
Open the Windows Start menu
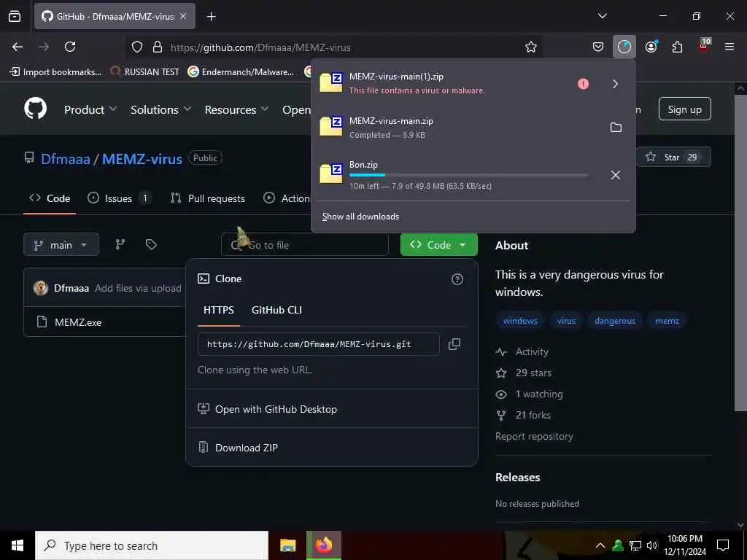(18, 545)
